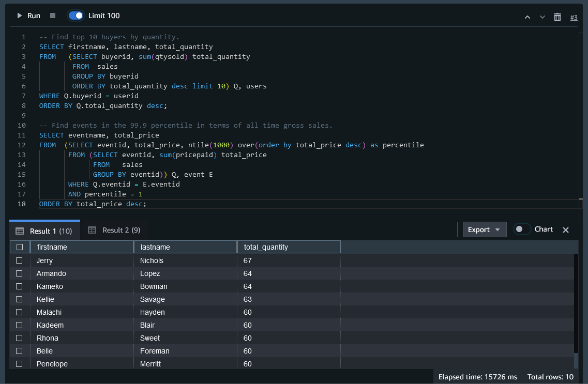Image resolution: width=588 pixels, height=384 pixels.
Task: Delete this query cell via trash icon
Action: pyautogui.click(x=557, y=17)
